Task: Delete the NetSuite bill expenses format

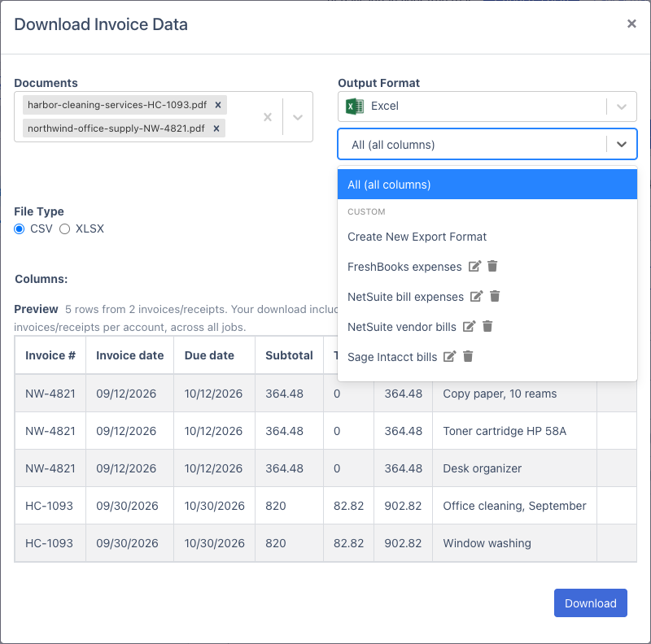Action: pyautogui.click(x=495, y=296)
